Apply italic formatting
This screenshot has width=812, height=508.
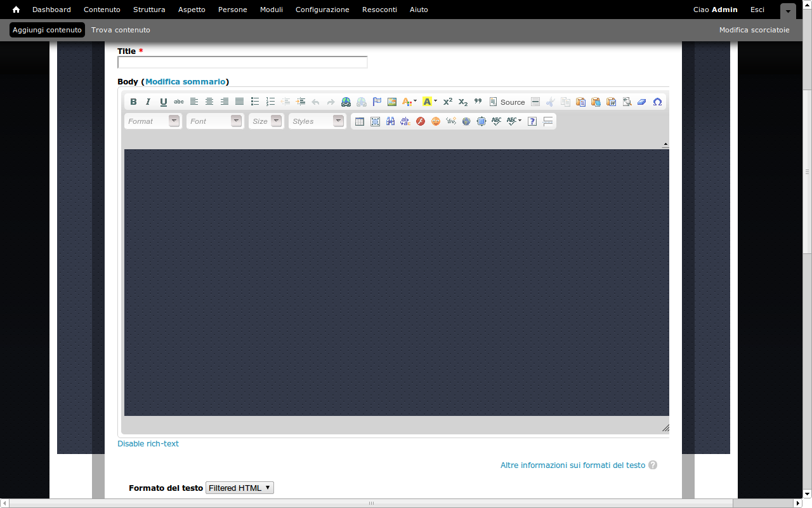(x=148, y=102)
